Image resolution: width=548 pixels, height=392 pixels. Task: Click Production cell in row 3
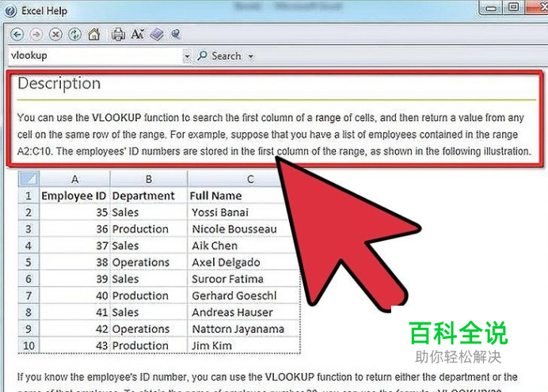click(149, 229)
